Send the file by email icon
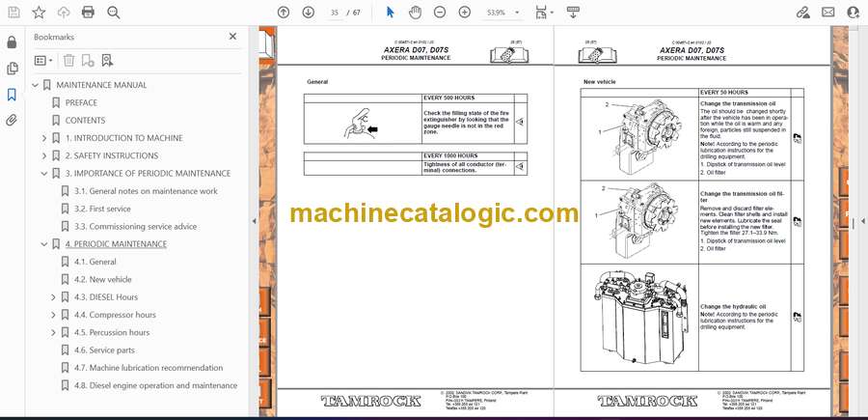Image resolution: width=868 pixels, height=420 pixels. [828, 13]
